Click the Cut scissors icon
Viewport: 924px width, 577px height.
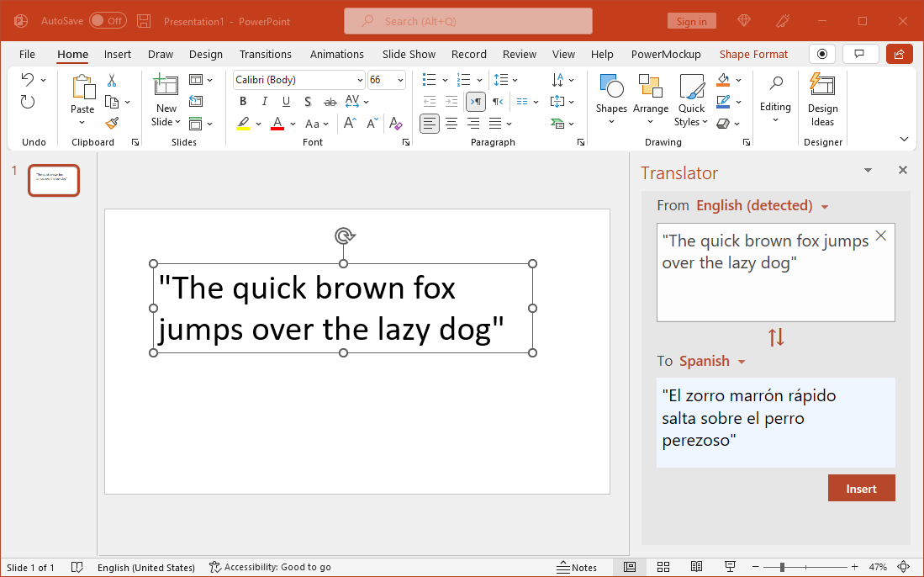tap(112, 80)
